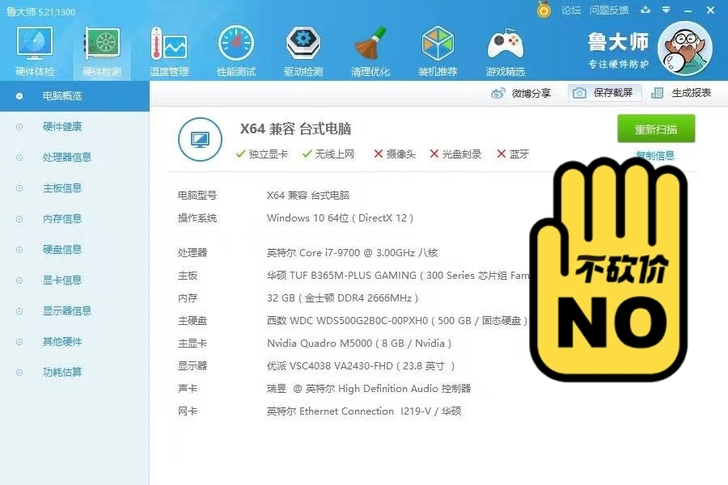Viewport: 728px width, 485px height.
Task: Click the 英特尔 Core i7-9700 processor value
Action: 352,253
